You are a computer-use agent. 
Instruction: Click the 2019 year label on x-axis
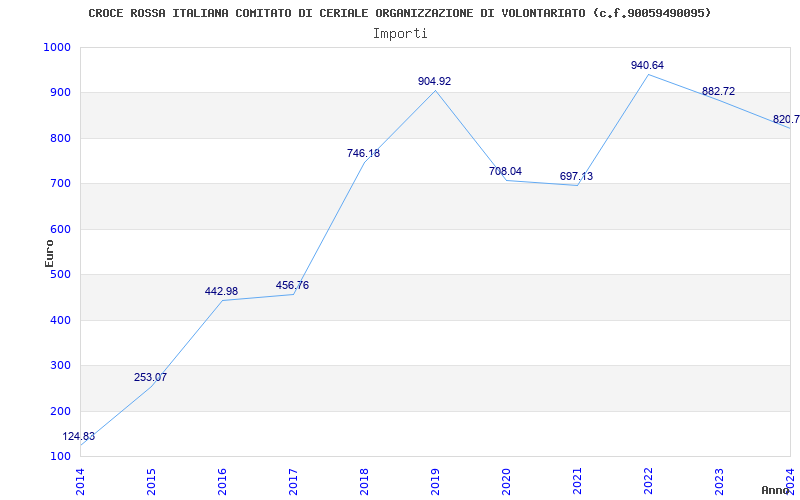435,482
